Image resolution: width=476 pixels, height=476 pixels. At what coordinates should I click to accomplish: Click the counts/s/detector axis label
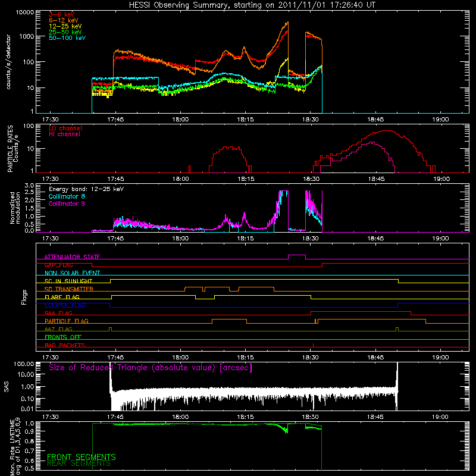[x=8, y=62]
